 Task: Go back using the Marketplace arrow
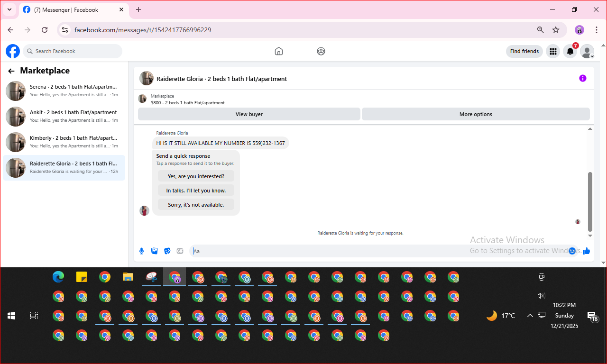click(11, 71)
